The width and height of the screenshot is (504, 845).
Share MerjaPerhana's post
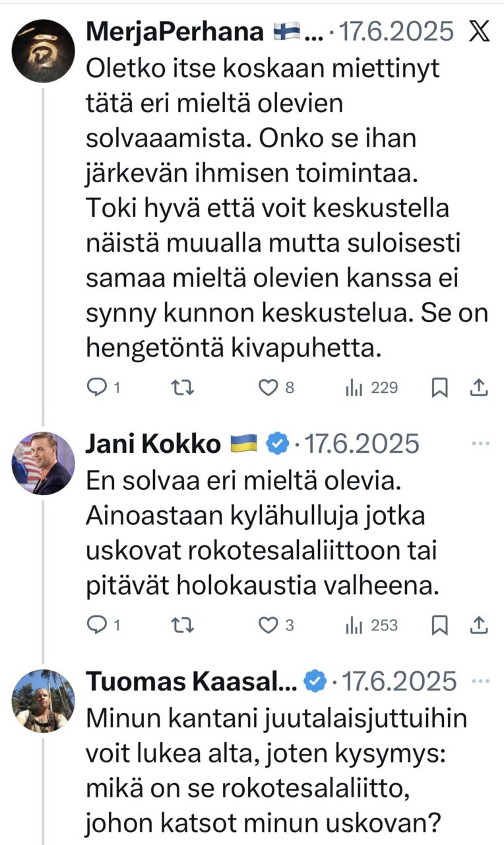point(478,388)
